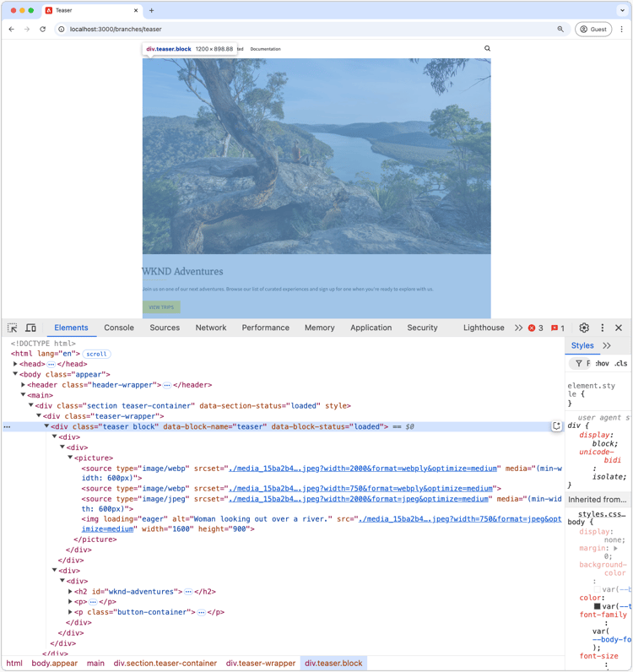633x672 pixels.
Task: Expand the margin shorthand triangle in Styles
Action: coord(615,548)
